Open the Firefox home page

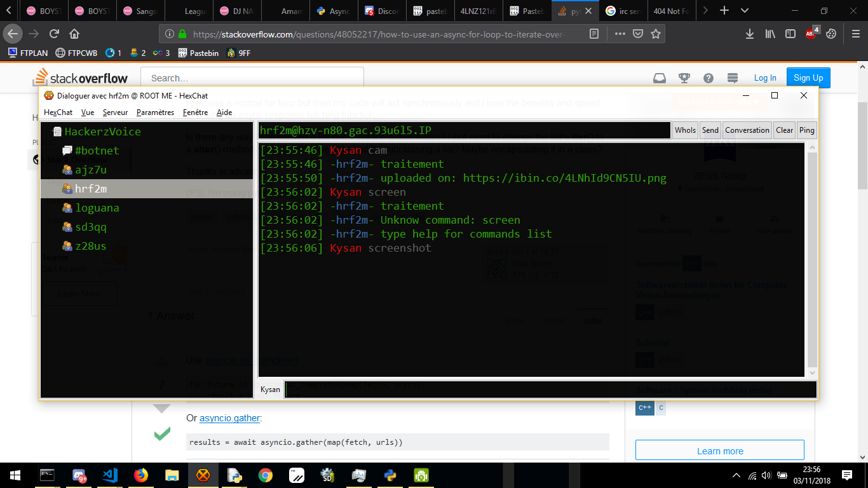pos(74,34)
